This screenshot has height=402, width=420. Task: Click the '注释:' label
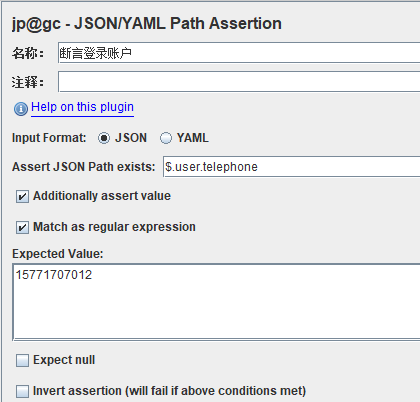(x=28, y=82)
